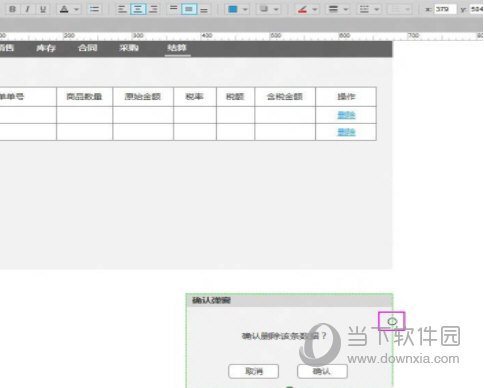Click the x position input field
Viewport: 484px width, 388px height.
click(x=445, y=9)
